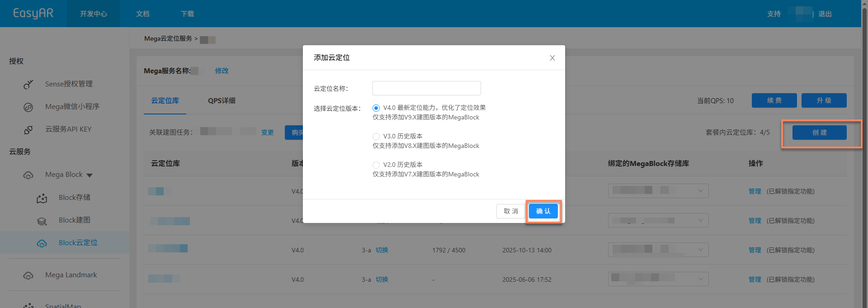Click the 2025-10-13 14:00 cell
Viewport: 868px width, 308px height.
coord(527,250)
